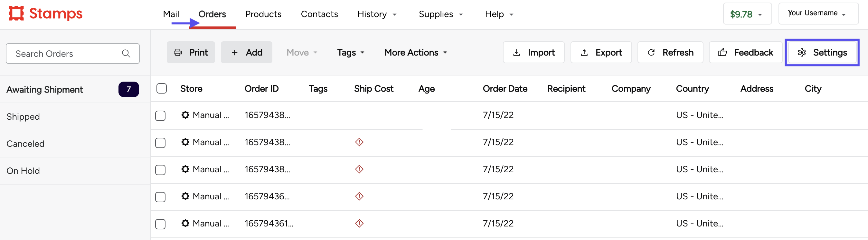Show On Hold orders
The image size is (868, 240).
(75, 170)
